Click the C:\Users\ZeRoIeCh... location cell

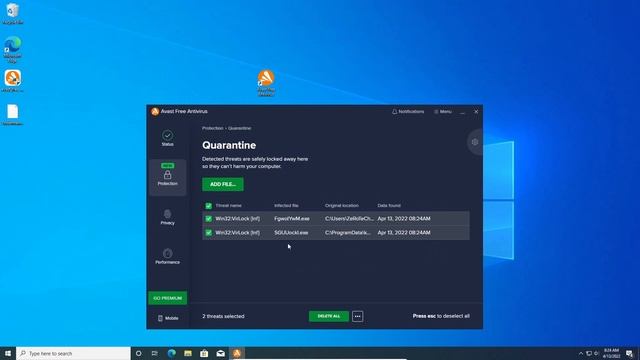349,219
